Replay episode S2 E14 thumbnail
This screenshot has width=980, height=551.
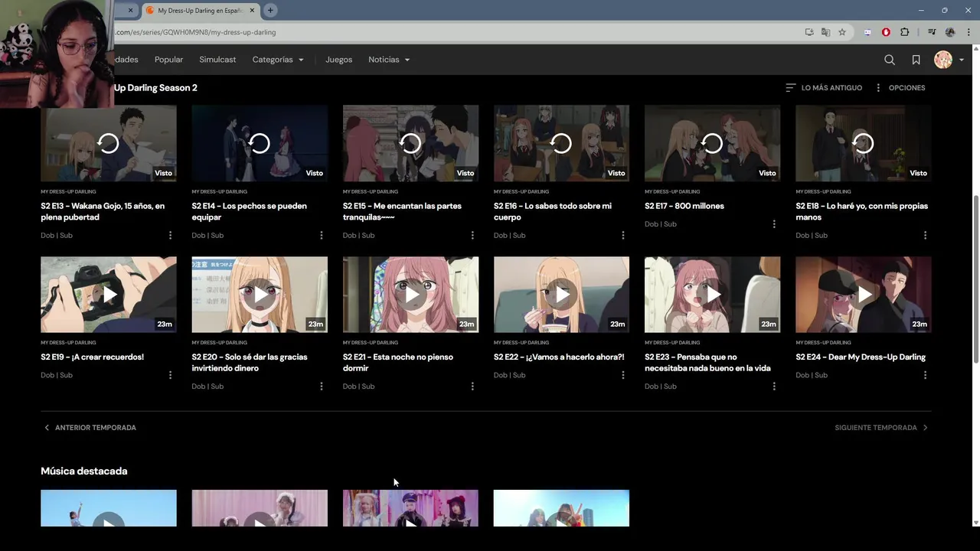260,143
